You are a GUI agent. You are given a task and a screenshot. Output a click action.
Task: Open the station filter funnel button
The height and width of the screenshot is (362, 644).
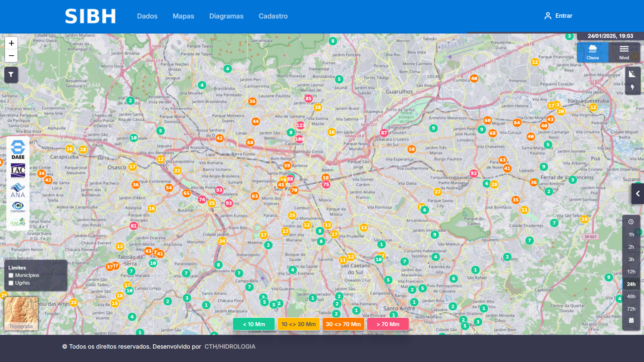click(11, 74)
